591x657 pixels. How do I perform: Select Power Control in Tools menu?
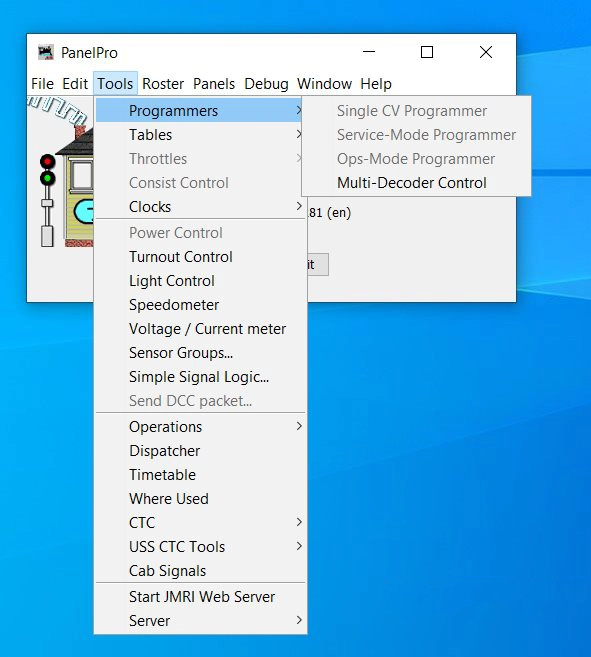200,233
